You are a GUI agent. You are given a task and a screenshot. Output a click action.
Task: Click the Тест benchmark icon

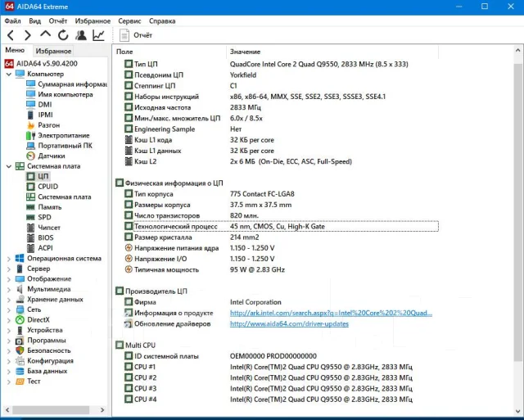click(x=20, y=382)
